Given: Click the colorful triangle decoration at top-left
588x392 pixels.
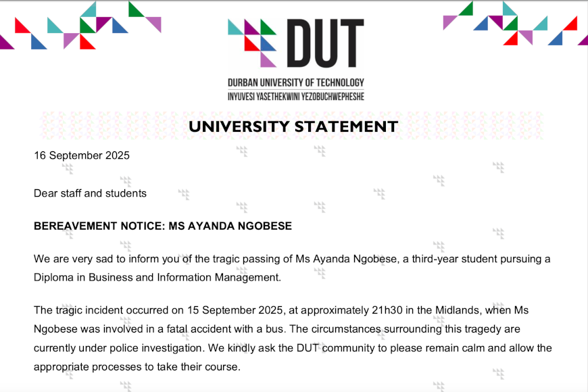Looking at the screenshot, I should pos(80,26).
